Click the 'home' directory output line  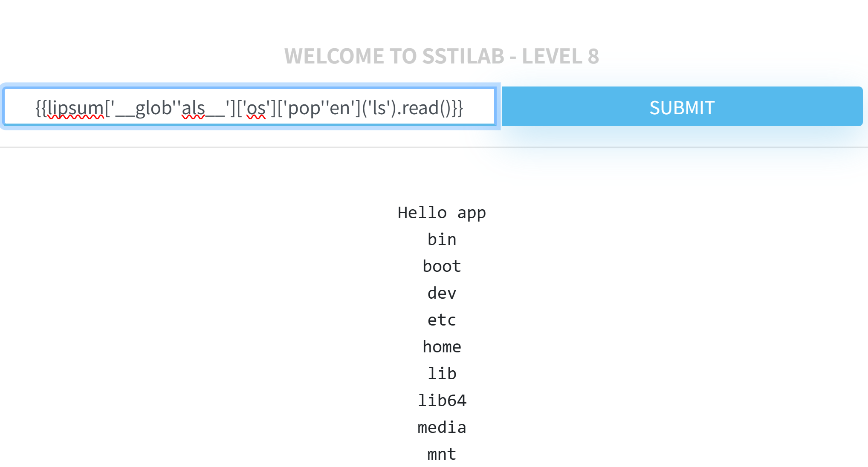coord(442,347)
